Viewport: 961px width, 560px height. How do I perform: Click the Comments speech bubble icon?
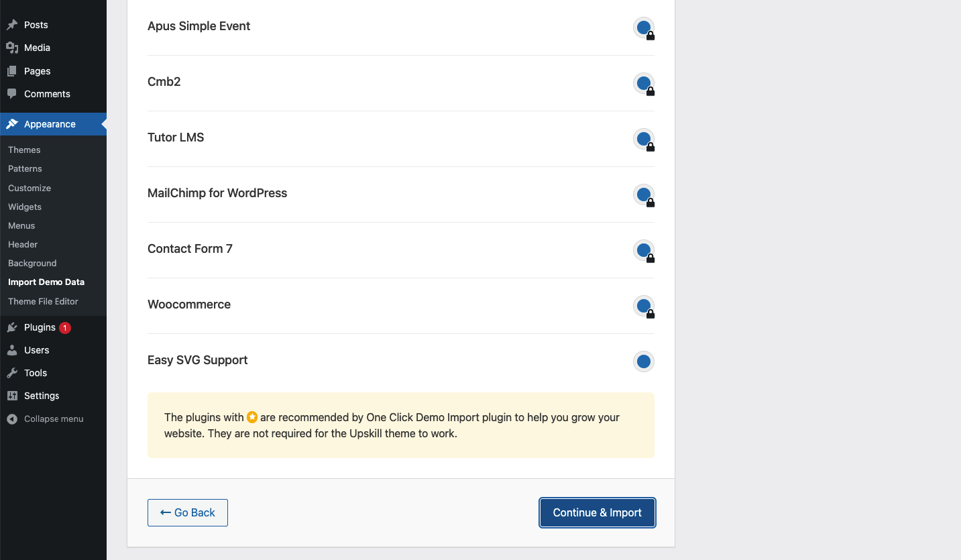(x=12, y=94)
